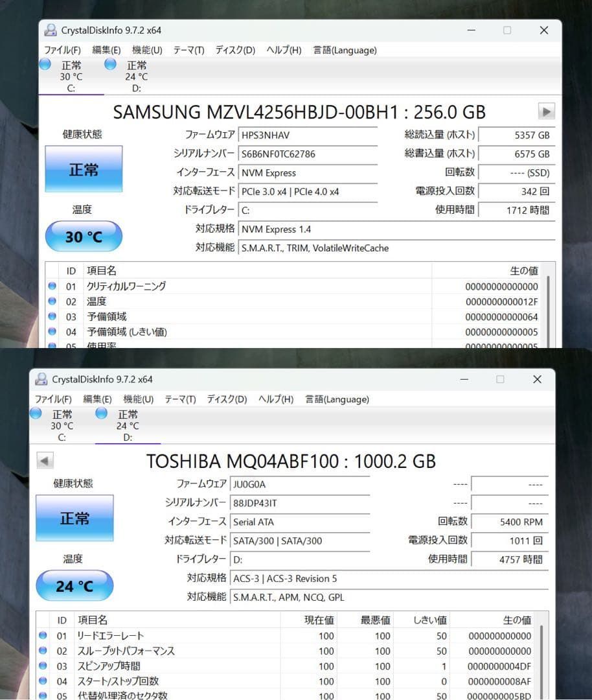This screenshot has width=592, height=700.
Task: Open the テーマ(T) menu
Action: click(x=188, y=50)
